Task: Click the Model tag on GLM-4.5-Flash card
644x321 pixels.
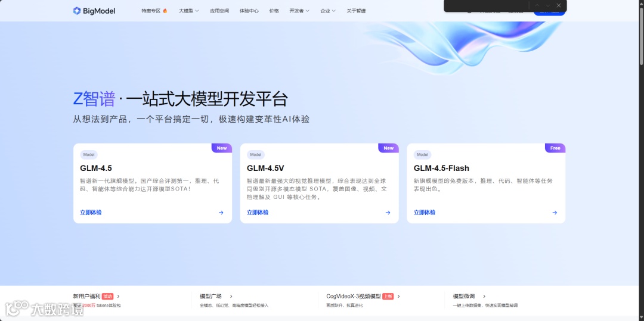Action: point(422,155)
